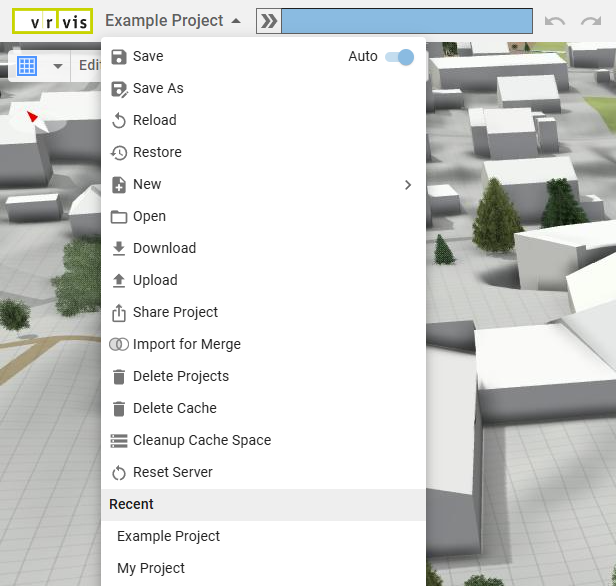This screenshot has height=586, width=616.
Task: Click the Save floppy disk icon
Action: pyautogui.click(x=119, y=57)
